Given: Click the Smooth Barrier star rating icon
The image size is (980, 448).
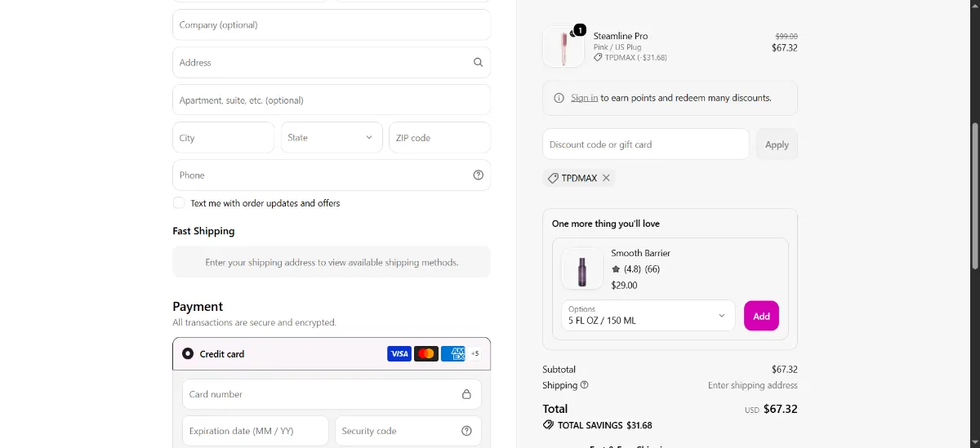Looking at the screenshot, I should 616,268.
